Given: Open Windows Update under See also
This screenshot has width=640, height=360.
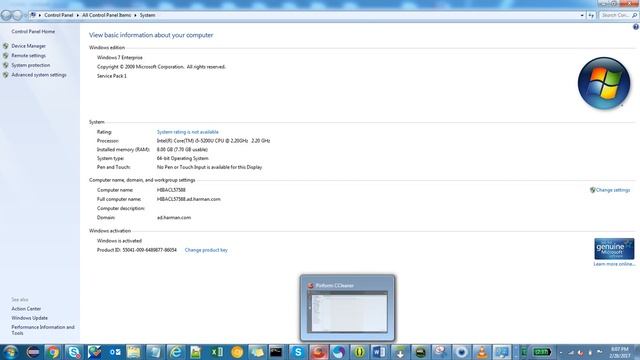Looking at the screenshot, I should click(x=29, y=318).
